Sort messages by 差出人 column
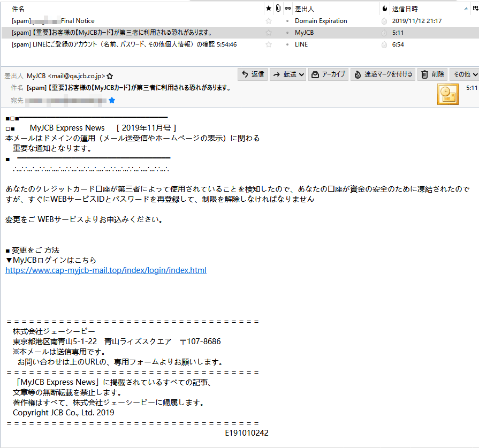This screenshot has width=479, height=448. tap(305, 9)
